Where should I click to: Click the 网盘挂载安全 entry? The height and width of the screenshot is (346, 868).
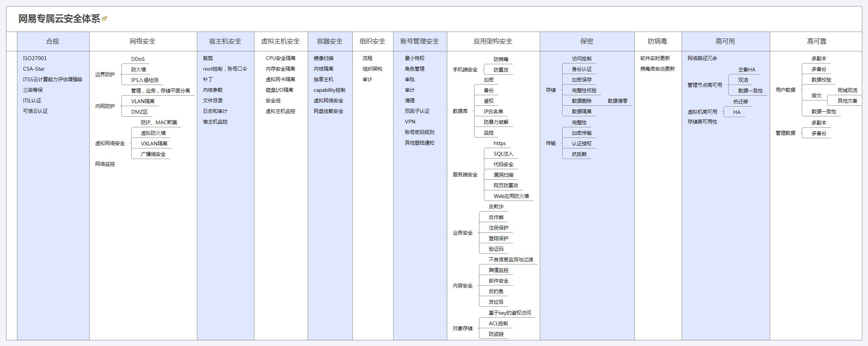(329, 111)
